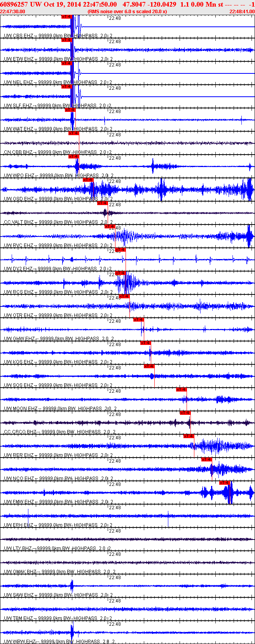The image size is (255, 644).
Task: Click the start time label 22:47:30.00
Action: pos(13,11)
